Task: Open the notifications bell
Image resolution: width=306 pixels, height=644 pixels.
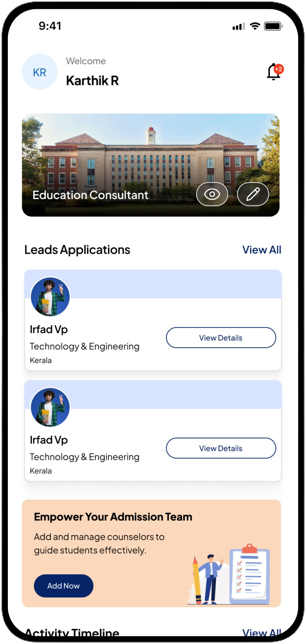Action: click(x=273, y=72)
